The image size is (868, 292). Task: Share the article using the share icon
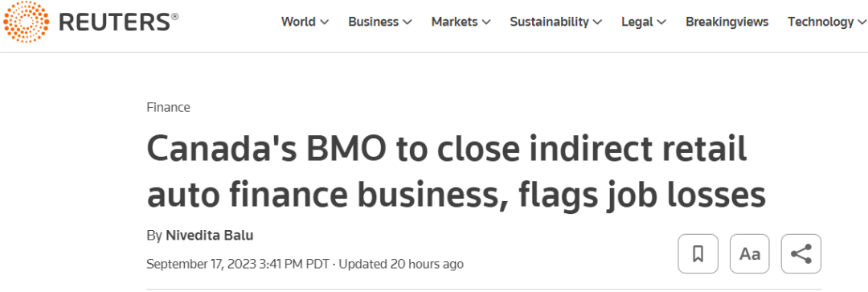(801, 253)
